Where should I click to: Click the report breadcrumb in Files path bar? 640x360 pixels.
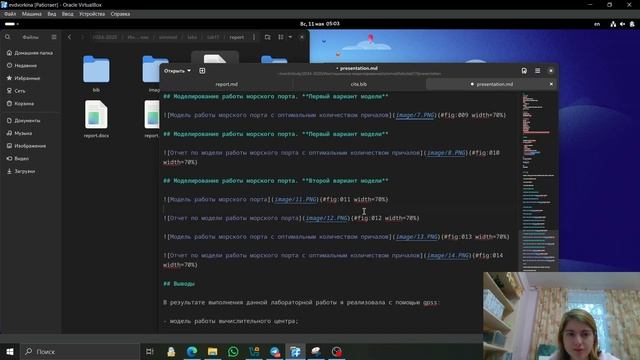pos(237,37)
